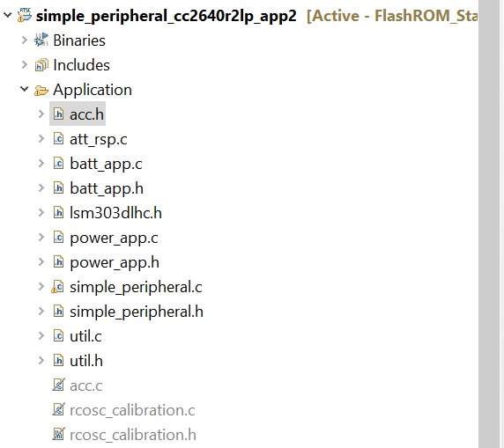Expand the batt_app.c file outline
The image size is (504, 448).
[x=41, y=163]
